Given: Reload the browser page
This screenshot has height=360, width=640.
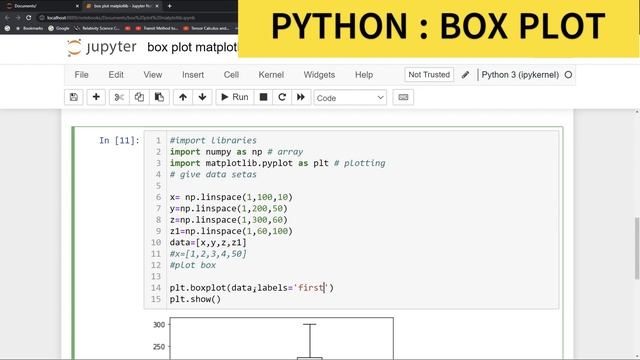Looking at the screenshot, I should click(x=29, y=18).
